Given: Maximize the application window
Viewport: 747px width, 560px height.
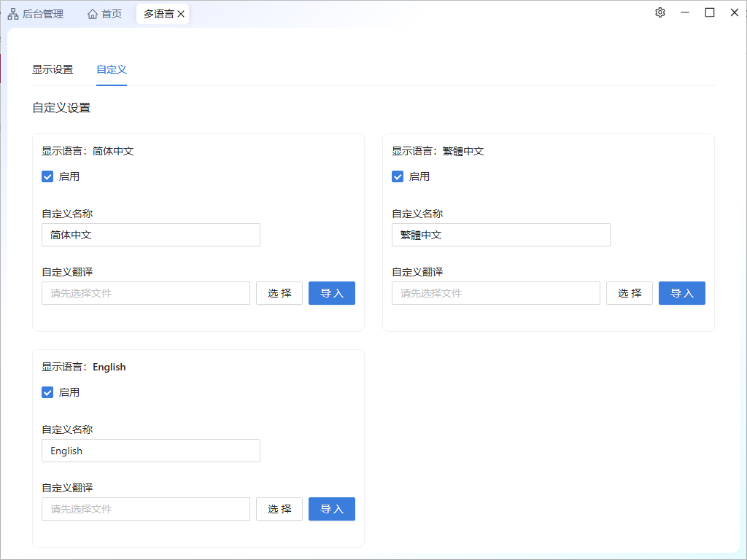Looking at the screenshot, I should coord(710,12).
